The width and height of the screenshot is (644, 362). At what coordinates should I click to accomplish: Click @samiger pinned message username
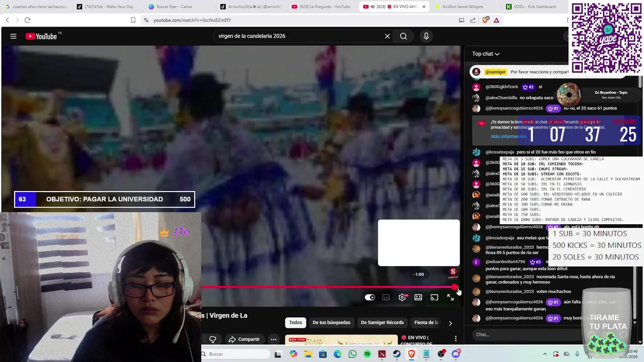pyautogui.click(x=496, y=72)
